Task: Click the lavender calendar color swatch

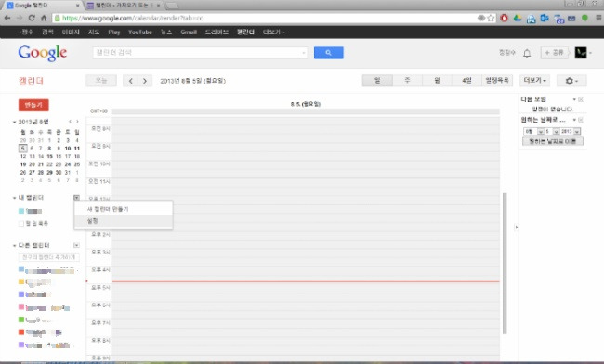Action: 21,344
